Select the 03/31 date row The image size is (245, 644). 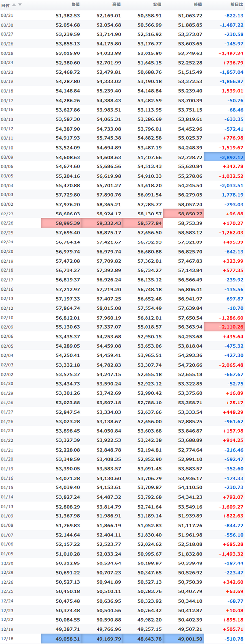(x=122, y=16)
